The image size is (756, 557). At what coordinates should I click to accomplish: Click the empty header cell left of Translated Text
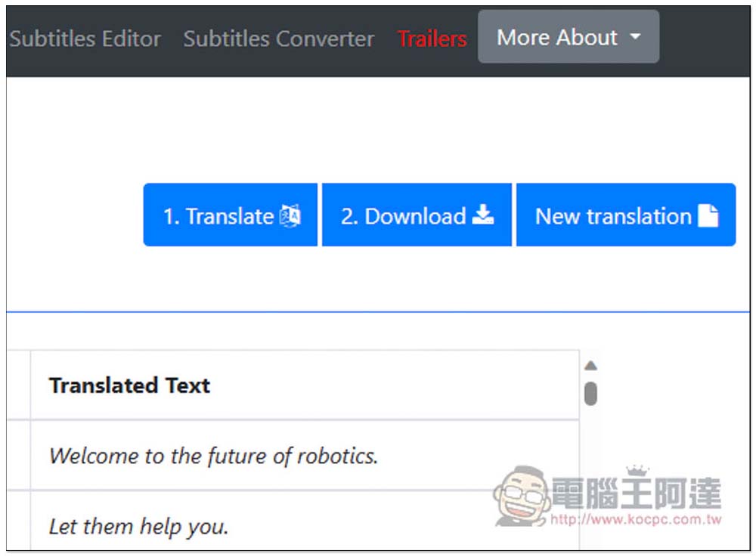(17, 385)
